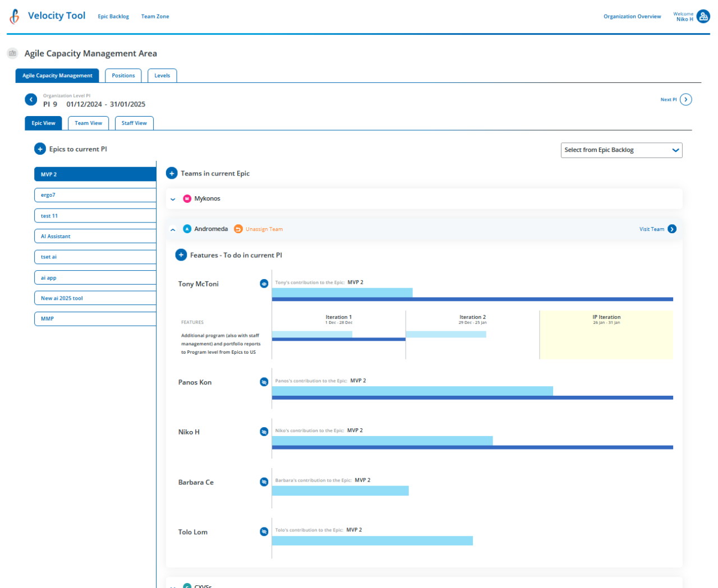
Task: Select the ergo7 epic in the list
Action: (95, 195)
